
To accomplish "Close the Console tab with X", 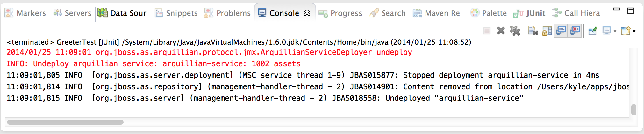I will point(307,13).
